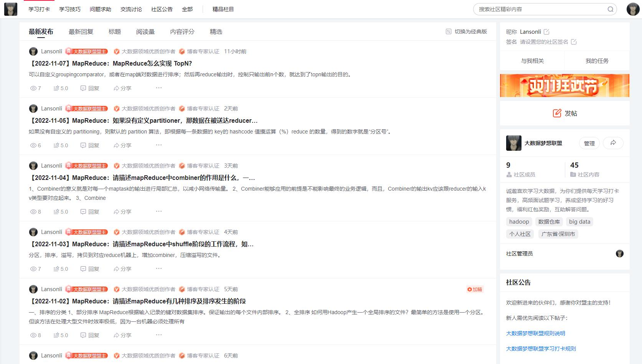Click the search magnifier icon
This screenshot has width=642, height=364.
click(x=610, y=9)
